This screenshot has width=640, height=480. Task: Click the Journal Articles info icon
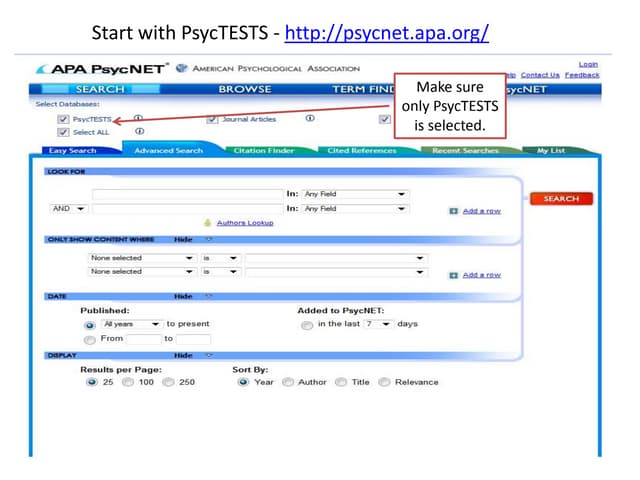310,118
